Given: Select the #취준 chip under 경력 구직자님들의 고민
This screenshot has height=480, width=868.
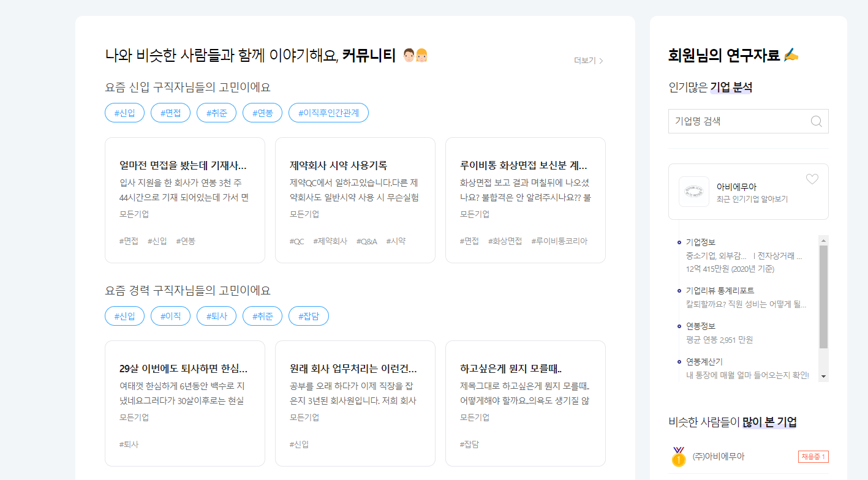Looking at the screenshot, I should click(262, 316).
